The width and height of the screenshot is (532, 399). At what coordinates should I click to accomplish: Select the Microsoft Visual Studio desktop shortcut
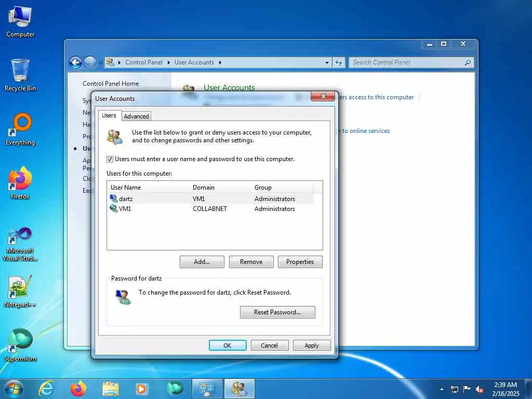(20, 244)
